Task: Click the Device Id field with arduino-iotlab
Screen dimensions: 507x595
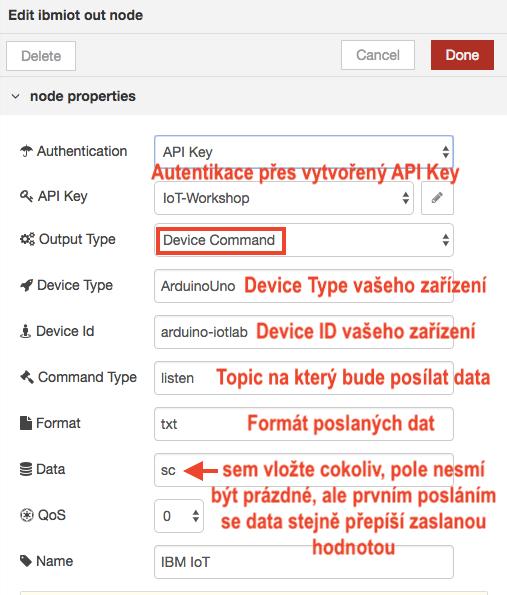Action: tap(304, 332)
